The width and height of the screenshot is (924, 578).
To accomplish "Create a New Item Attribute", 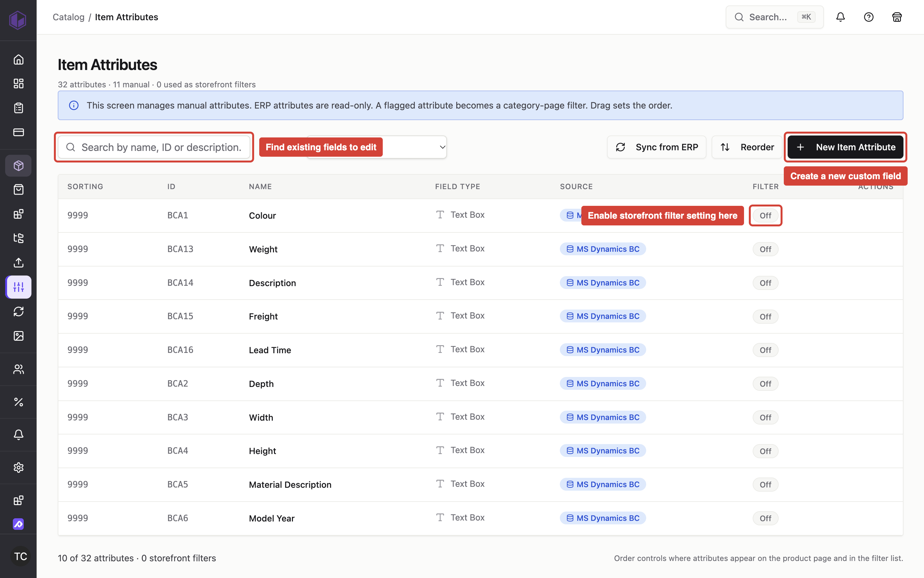I will (x=845, y=147).
